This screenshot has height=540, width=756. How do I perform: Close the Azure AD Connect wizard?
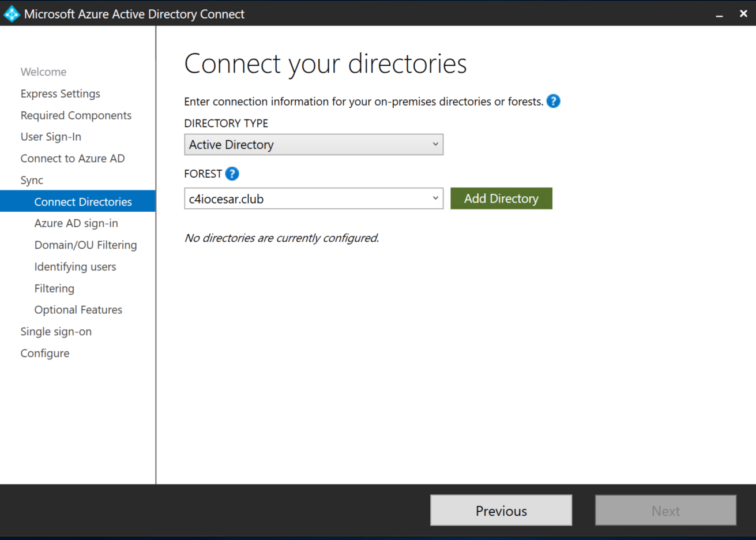[743, 14]
